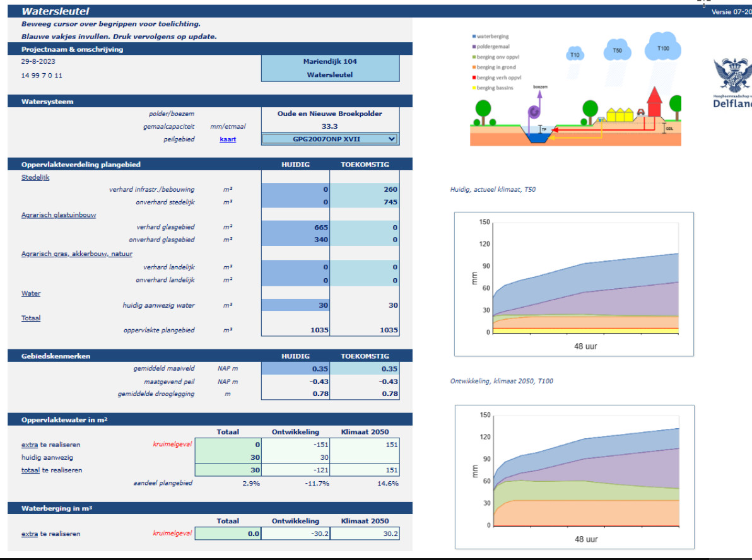Click the poldergemaal legend entry
752x560 pixels.
[x=491, y=47]
